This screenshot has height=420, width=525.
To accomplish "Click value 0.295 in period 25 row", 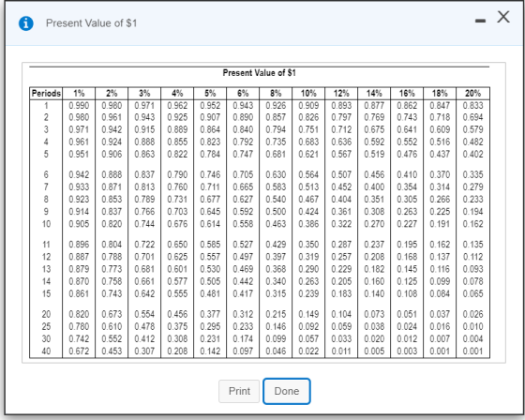I will [x=210, y=326].
